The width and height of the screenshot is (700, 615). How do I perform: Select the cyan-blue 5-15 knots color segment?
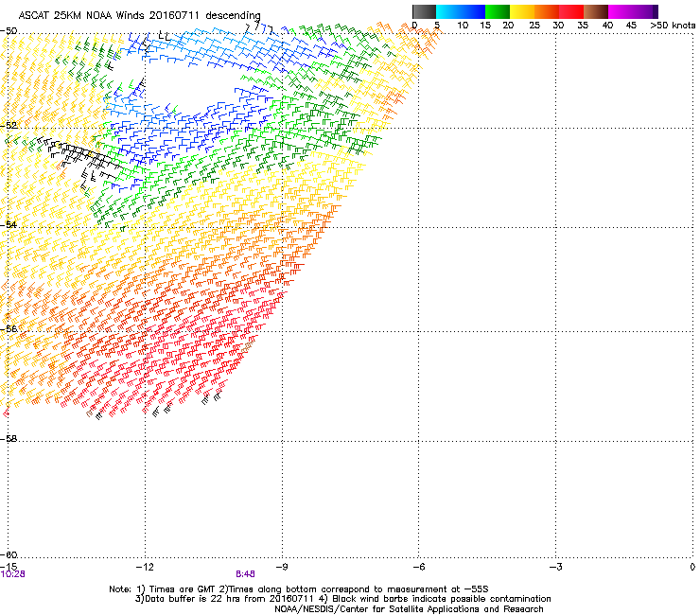[x=461, y=11]
